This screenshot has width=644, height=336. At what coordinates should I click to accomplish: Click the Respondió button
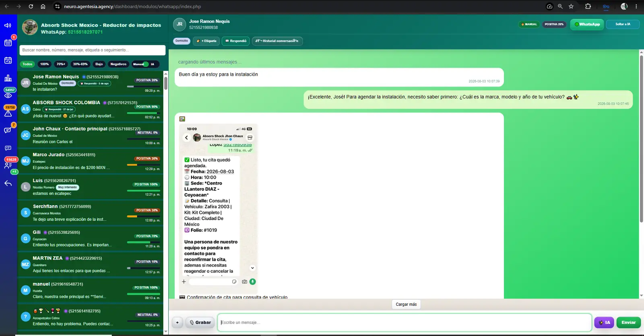tap(236, 41)
